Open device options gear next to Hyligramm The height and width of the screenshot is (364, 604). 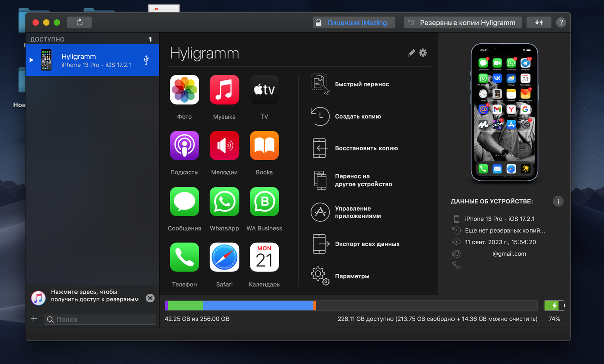tap(423, 53)
